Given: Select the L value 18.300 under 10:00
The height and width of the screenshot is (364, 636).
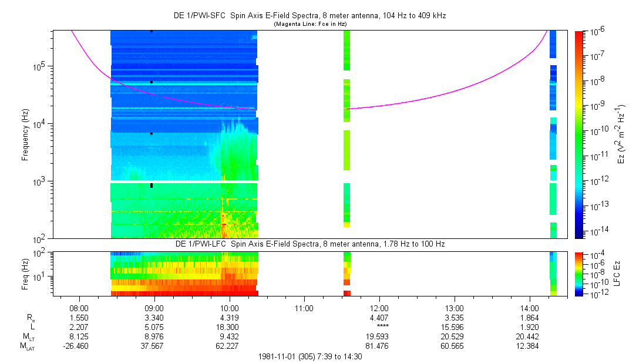Looking at the screenshot, I should pyautogui.click(x=229, y=326).
